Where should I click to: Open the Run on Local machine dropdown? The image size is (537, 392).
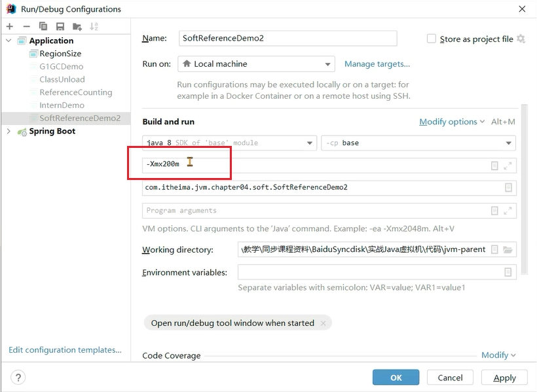pos(256,64)
